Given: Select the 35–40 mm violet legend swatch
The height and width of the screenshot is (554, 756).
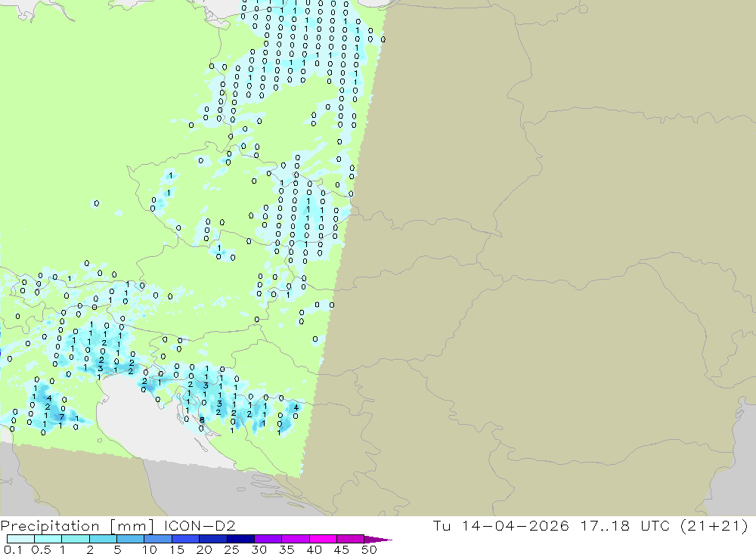Looking at the screenshot, I should pos(296,539).
